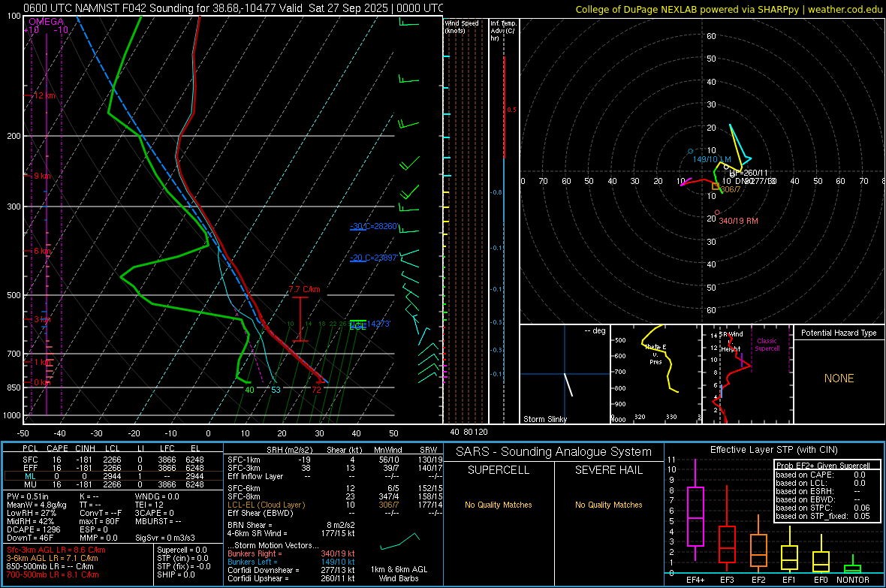Viewport: 886px width, 588px height.
Task: Click the 7.7 C/km lapse rate label
Action: (x=305, y=289)
